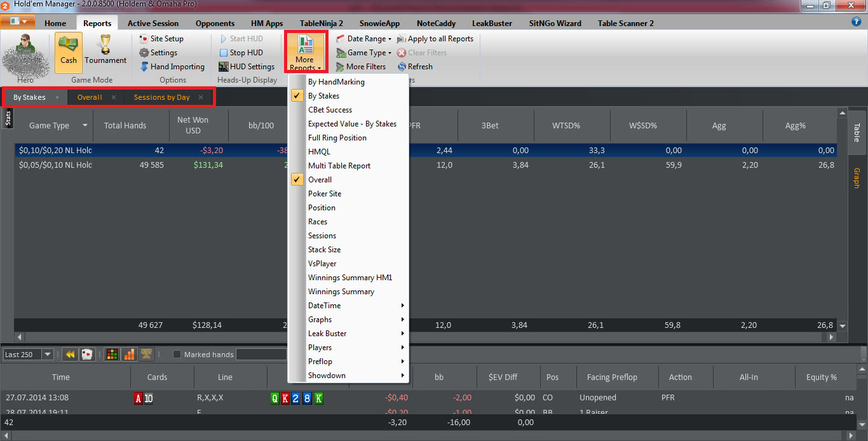The width and height of the screenshot is (868, 441).
Task: Uncheck the By Stakes report in menu
Action: click(x=323, y=96)
